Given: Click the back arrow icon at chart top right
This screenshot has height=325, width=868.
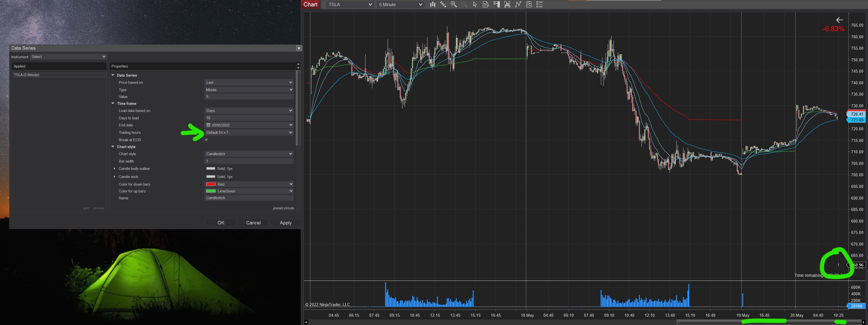Looking at the screenshot, I should (x=839, y=20).
